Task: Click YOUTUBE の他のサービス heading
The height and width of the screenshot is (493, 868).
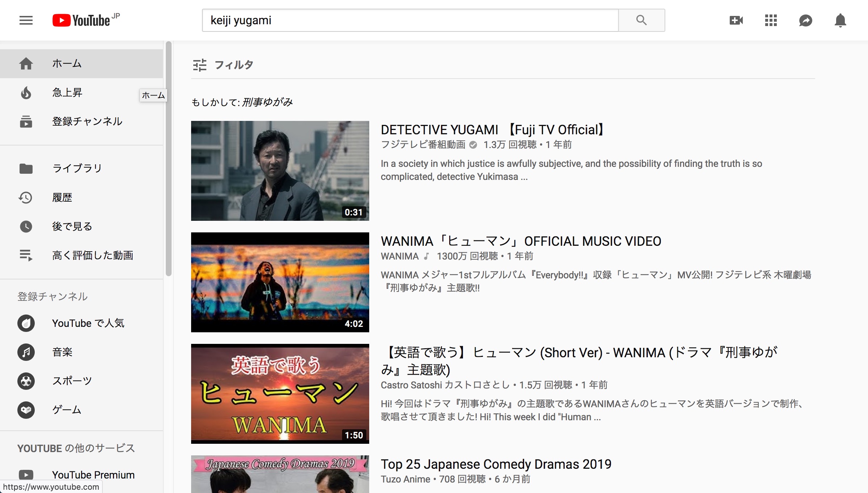Action: 76,448
